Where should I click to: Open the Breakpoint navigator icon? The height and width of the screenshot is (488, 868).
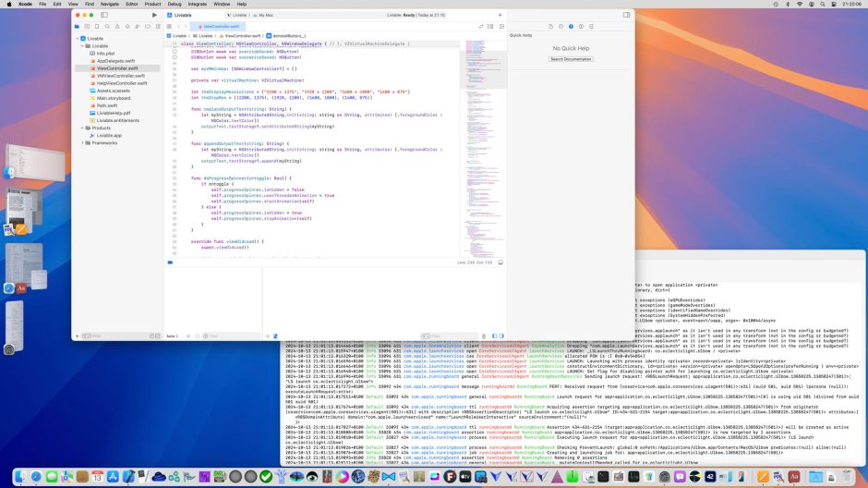click(148, 26)
